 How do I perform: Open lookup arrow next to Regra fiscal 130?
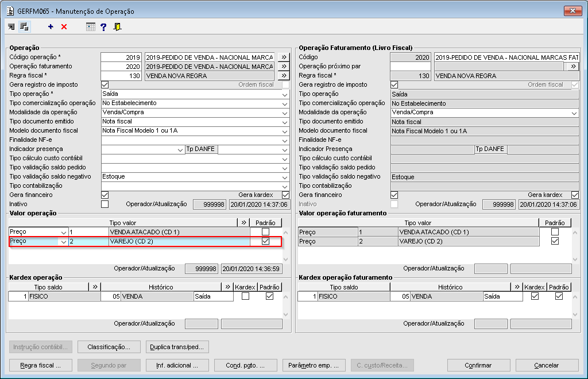(x=284, y=75)
